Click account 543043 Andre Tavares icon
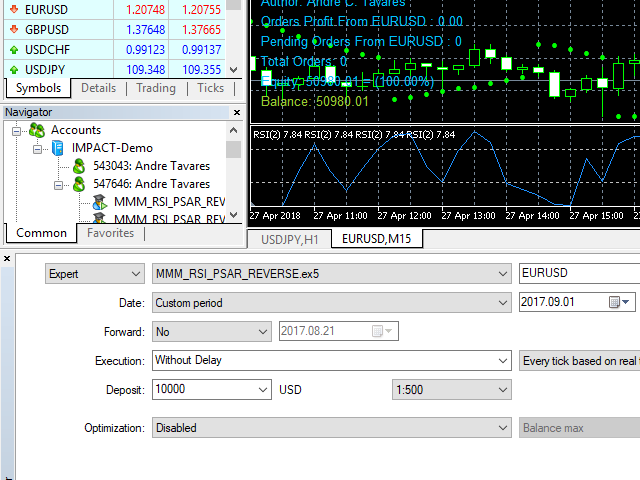The image size is (640, 480). 79,166
